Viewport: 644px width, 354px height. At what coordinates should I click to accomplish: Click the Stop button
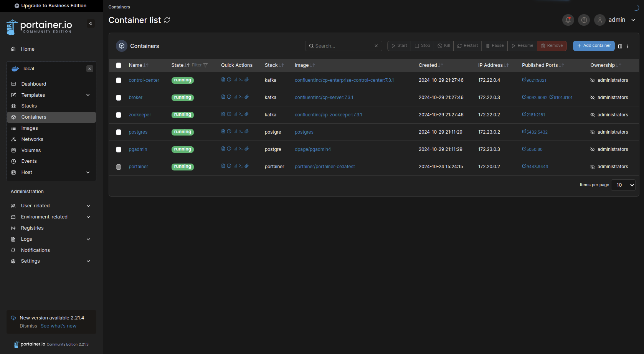coord(423,46)
